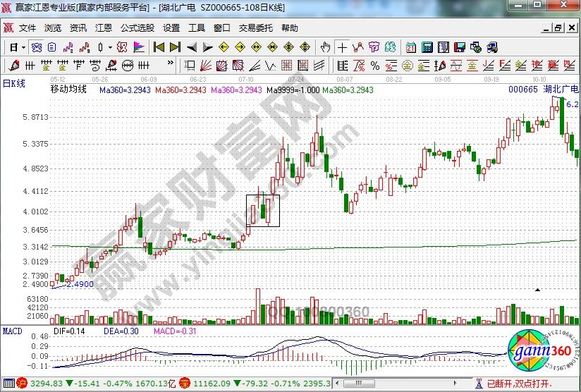The height and width of the screenshot is (392, 581).
Task: Open the period 日 dropdown arrow
Action: point(23,47)
